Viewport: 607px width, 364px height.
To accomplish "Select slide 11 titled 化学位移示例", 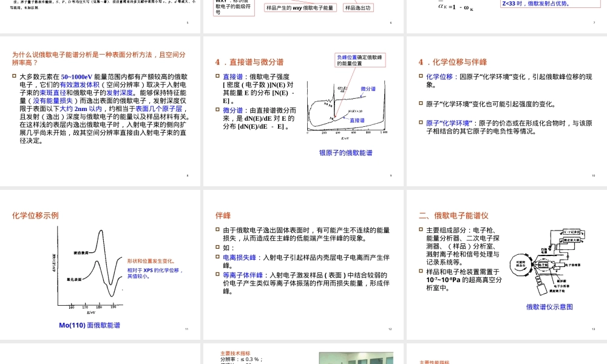I will 100,265.
